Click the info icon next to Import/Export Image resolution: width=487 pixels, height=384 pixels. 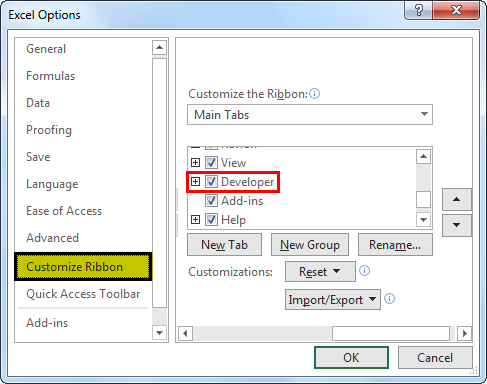point(389,298)
